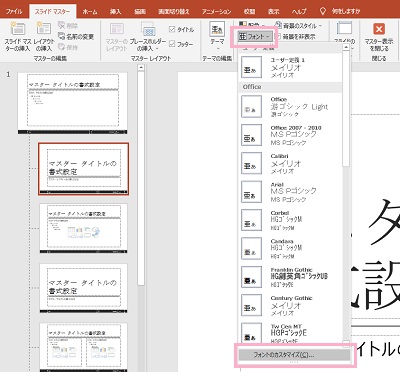Click the マスター表示を閉じる close icon
The height and width of the screenshot is (372, 400).
pos(379,29)
